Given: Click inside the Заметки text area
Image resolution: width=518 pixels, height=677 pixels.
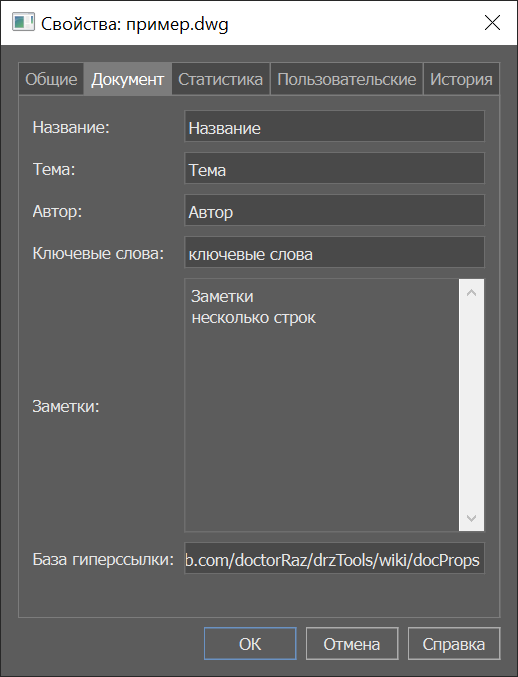Looking at the screenshot, I should pyautogui.click(x=322, y=405).
